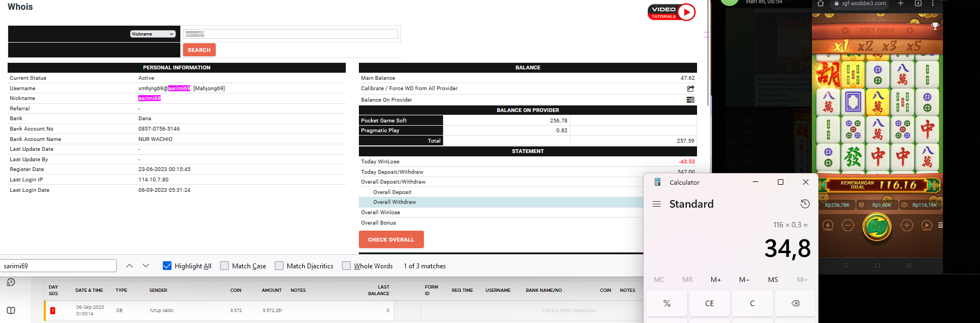This screenshot has height=323, width=980.
Task: Open phone browser three-dot menu
Action: 932,3
